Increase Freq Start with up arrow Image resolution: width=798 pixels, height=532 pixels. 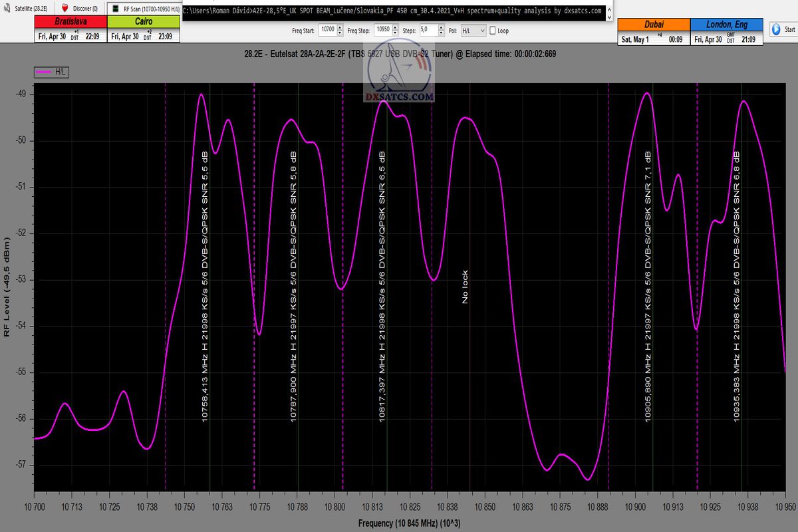click(x=340, y=28)
